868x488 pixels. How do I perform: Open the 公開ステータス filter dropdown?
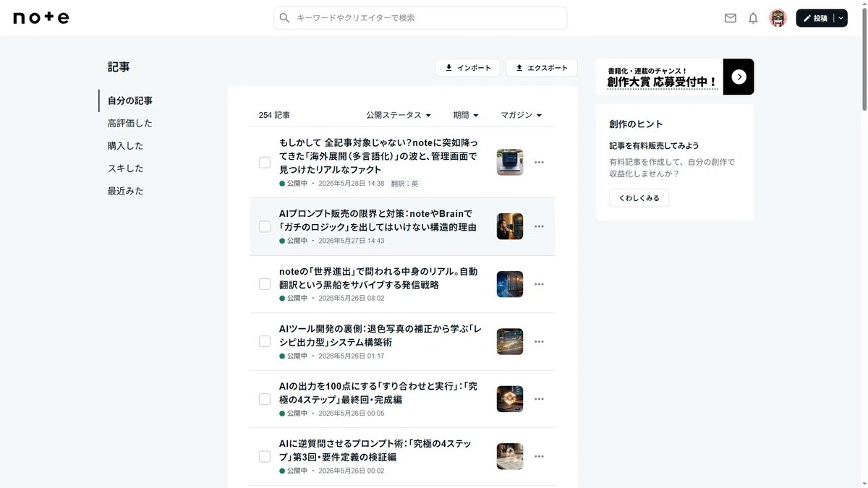pyautogui.click(x=399, y=115)
